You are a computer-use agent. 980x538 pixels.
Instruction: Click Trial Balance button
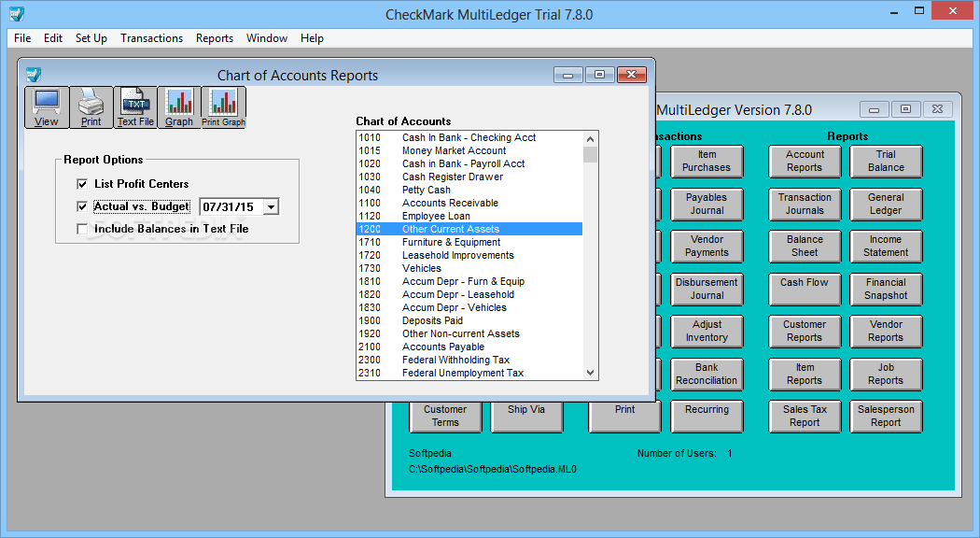pyautogui.click(x=887, y=162)
